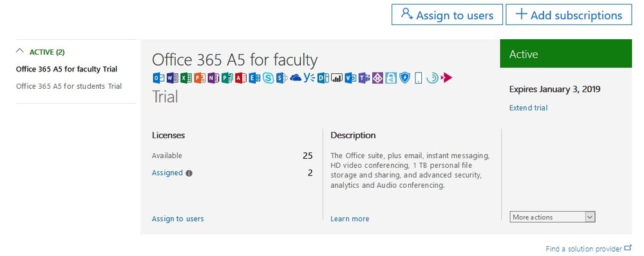The height and width of the screenshot is (256, 644).
Task: Click the Exchange app icon
Action: (254, 78)
